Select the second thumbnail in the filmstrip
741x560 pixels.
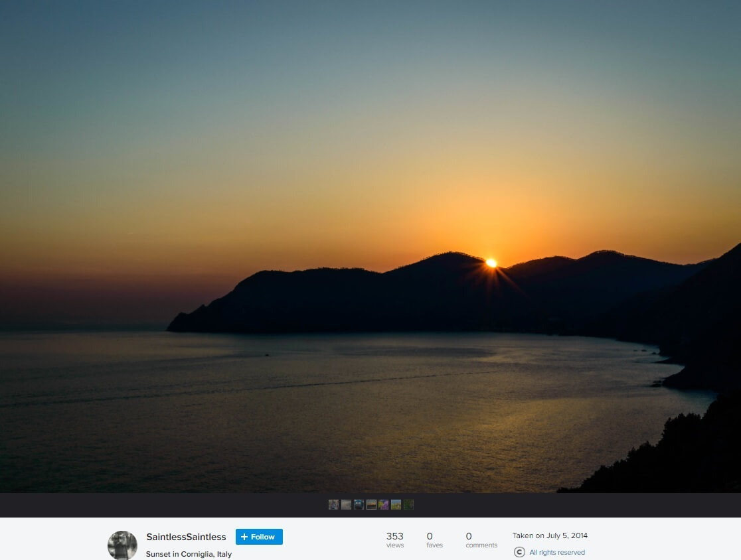pos(346,504)
